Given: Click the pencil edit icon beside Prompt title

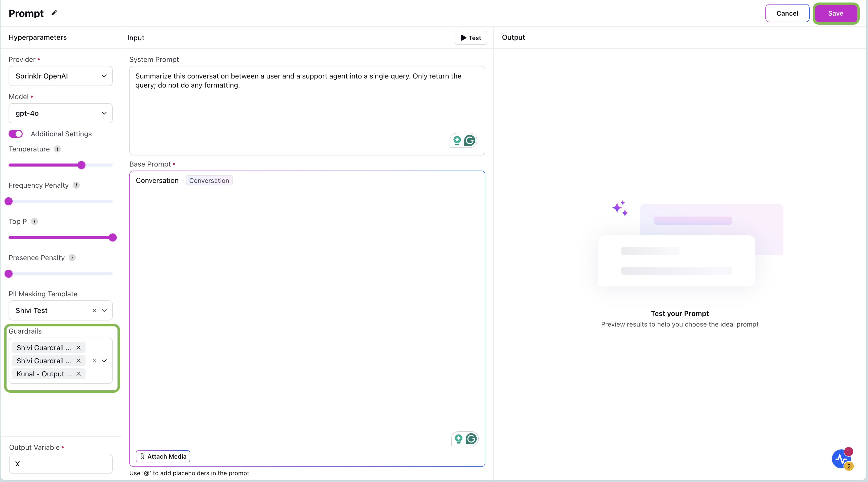Looking at the screenshot, I should coord(54,13).
